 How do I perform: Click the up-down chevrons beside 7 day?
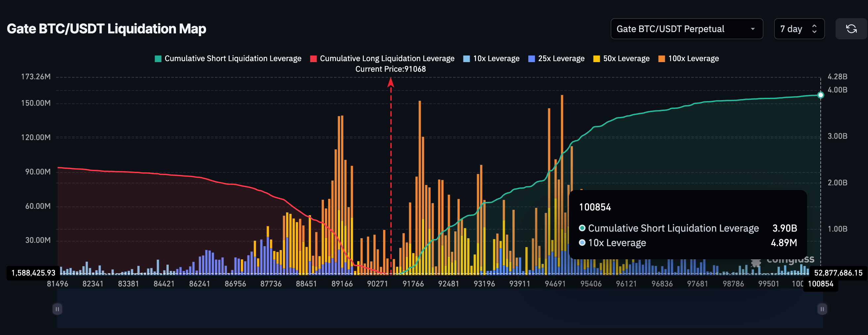point(814,29)
